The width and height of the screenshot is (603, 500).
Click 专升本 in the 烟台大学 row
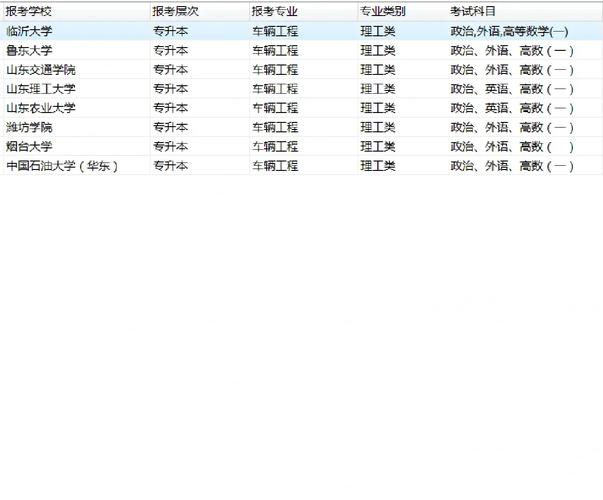tap(170, 147)
